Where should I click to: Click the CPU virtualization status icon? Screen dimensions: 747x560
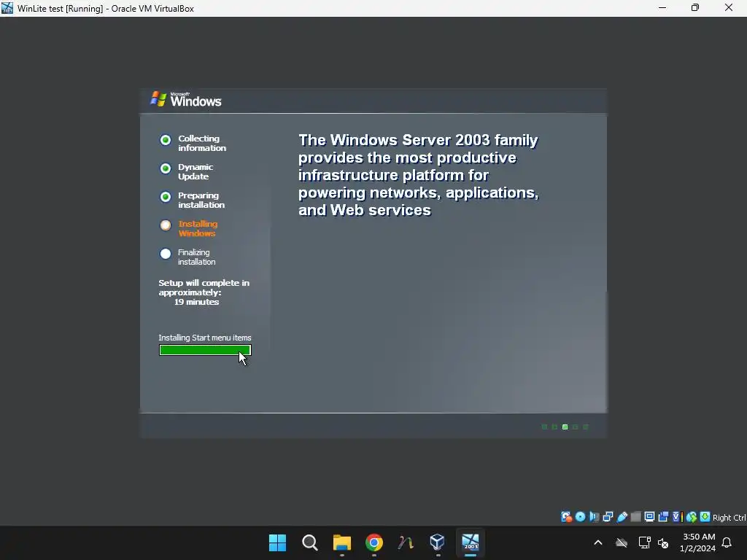coord(677,517)
